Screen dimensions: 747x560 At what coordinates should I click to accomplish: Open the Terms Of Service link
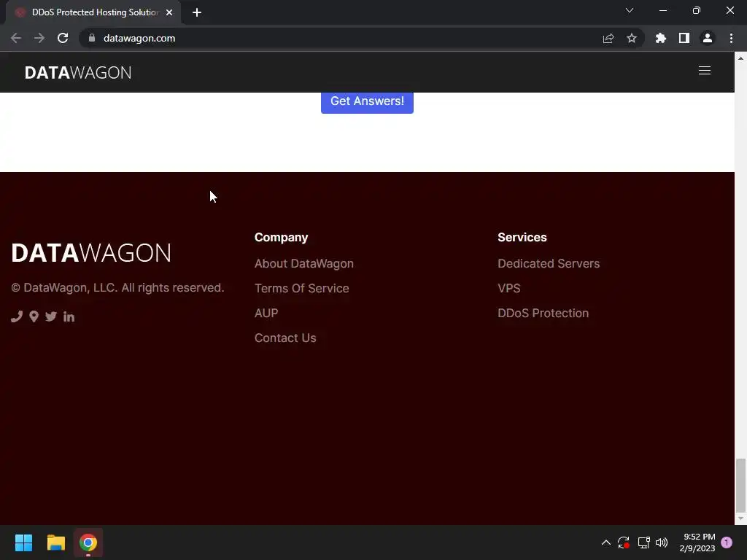301,288
